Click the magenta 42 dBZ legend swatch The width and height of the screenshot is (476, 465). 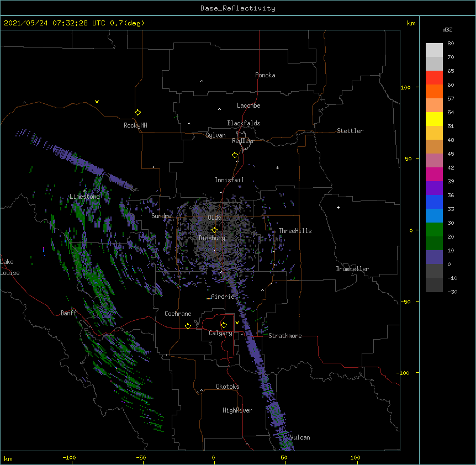[x=434, y=174]
